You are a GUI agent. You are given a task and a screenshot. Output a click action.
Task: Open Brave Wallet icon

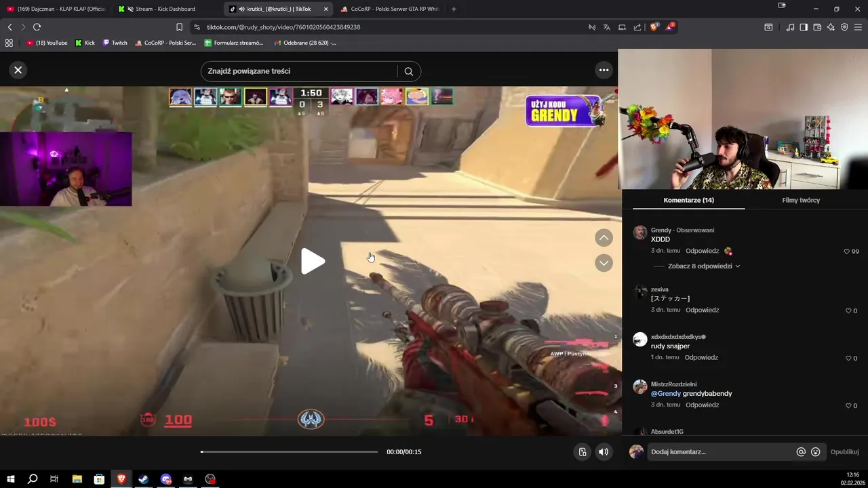click(x=817, y=27)
